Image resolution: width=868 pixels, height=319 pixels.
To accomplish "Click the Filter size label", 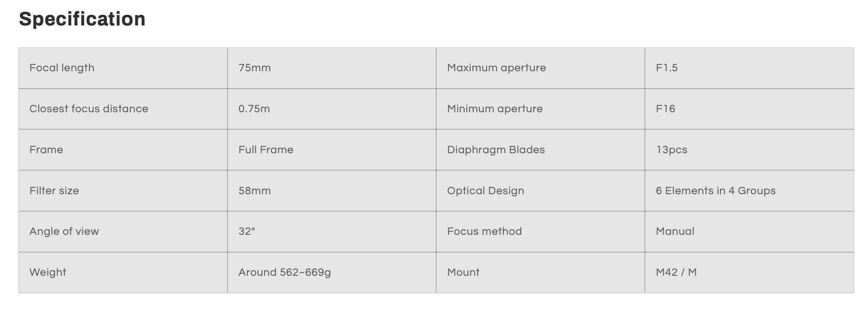I will (x=54, y=191).
